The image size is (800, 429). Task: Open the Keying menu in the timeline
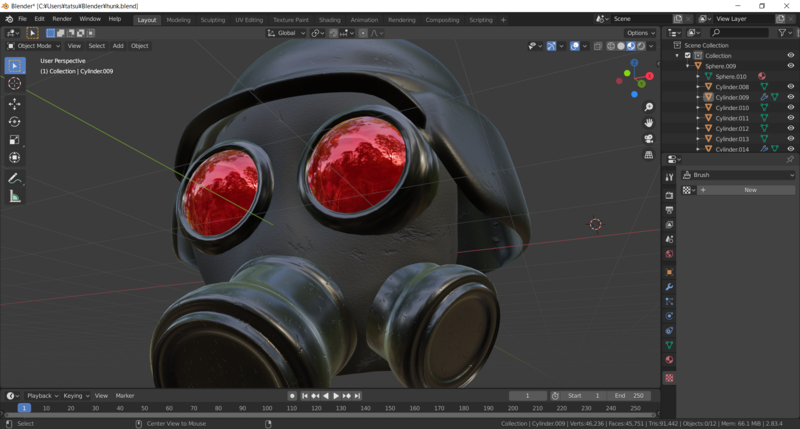(76, 396)
